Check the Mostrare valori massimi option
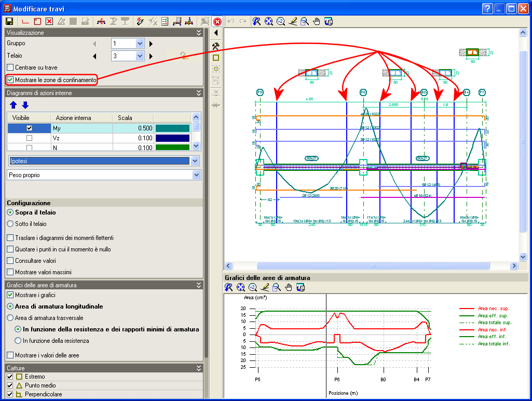This screenshot has width=532, height=401. pos(10,272)
